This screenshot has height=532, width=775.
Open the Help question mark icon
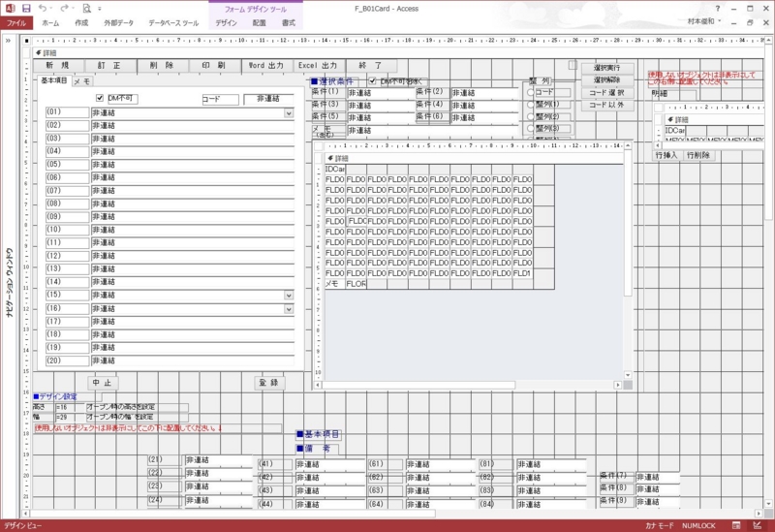[x=718, y=9]
